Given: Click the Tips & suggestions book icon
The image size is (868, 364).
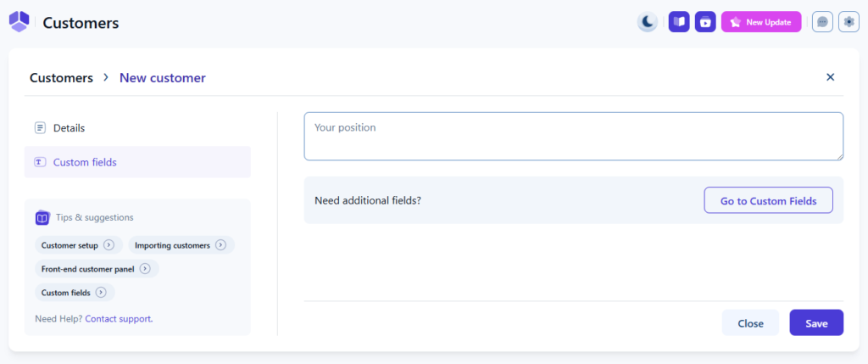Looking at the screenshot, I should coord(42,218).
